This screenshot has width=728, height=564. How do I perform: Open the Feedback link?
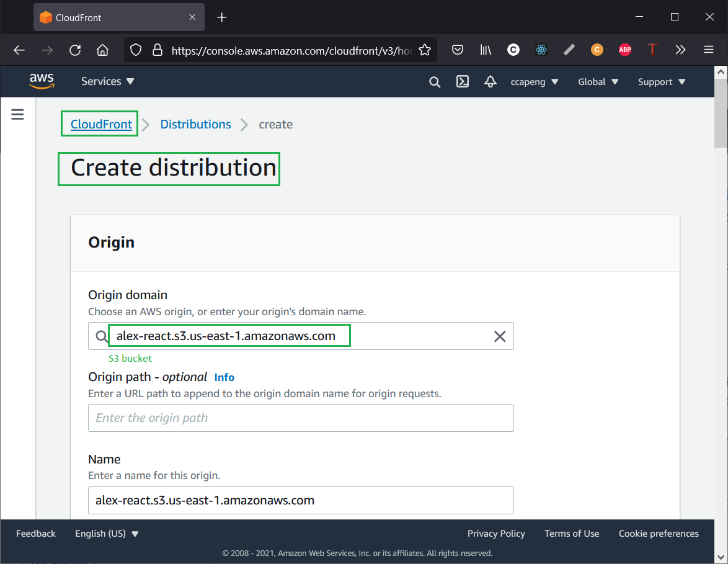click(x=36, y=534)
